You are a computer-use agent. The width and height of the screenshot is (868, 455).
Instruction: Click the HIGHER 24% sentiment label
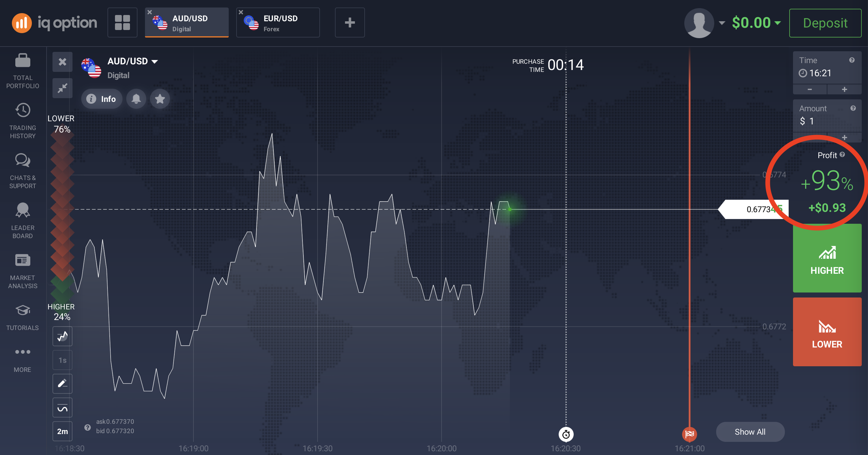tap(61, 312)
